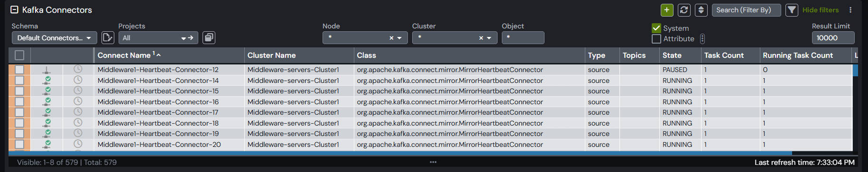Viewport: 868px width, 172px height.
Task: Select checkbox for Heartbeat-Connector-16 row
Action: point(19,102)
